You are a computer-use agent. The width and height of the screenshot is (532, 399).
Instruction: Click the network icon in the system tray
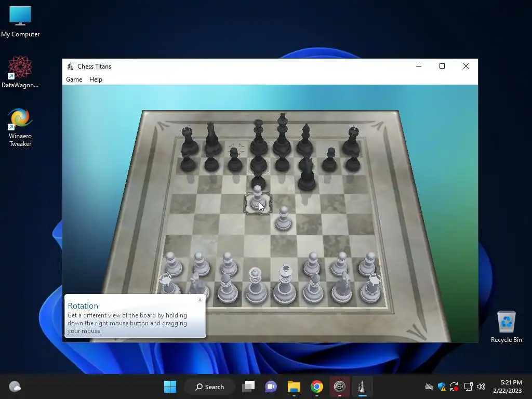(468, 387)
